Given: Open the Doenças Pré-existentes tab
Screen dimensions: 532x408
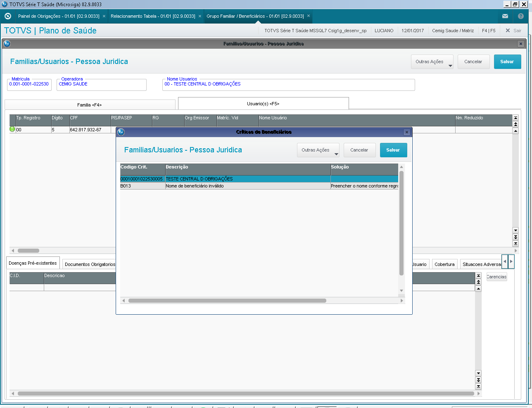Looking at the screenshot, I should [33, 263].
